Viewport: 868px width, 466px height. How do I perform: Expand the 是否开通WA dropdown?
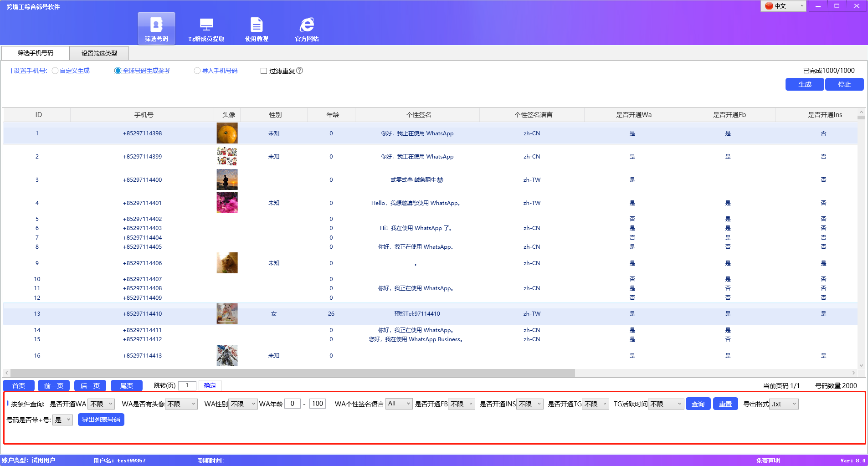pos(102,404)
